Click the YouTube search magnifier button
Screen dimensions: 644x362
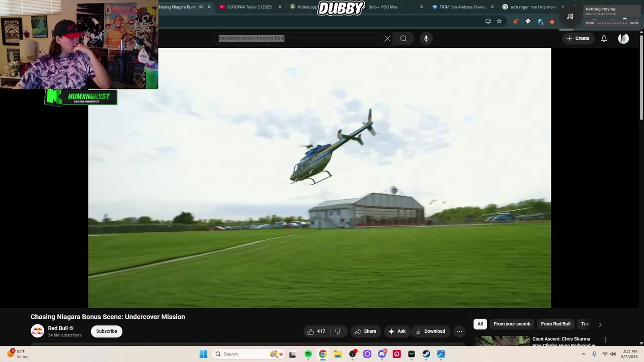(404, 38)
